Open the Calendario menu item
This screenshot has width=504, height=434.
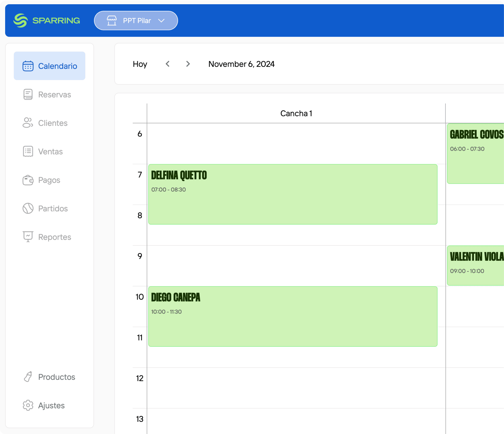[x=50, y=66]
